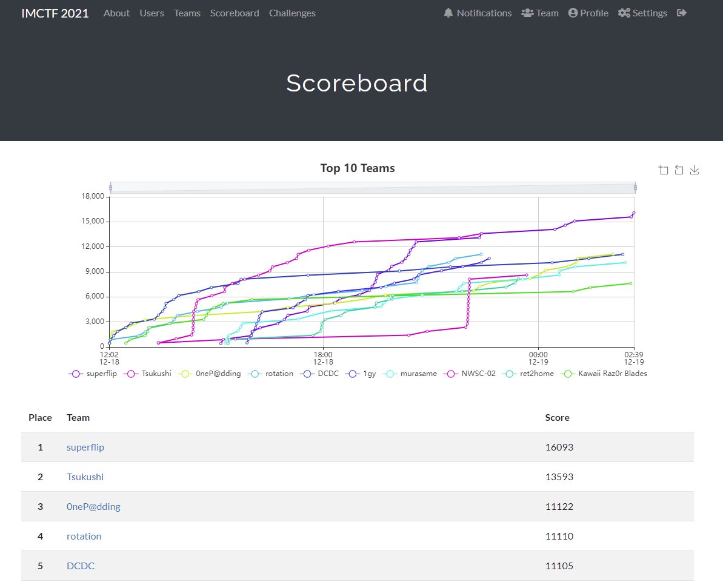Open DCDC team link in table
This screenshot has height=588, width=723.
click(x=80, y=566)
